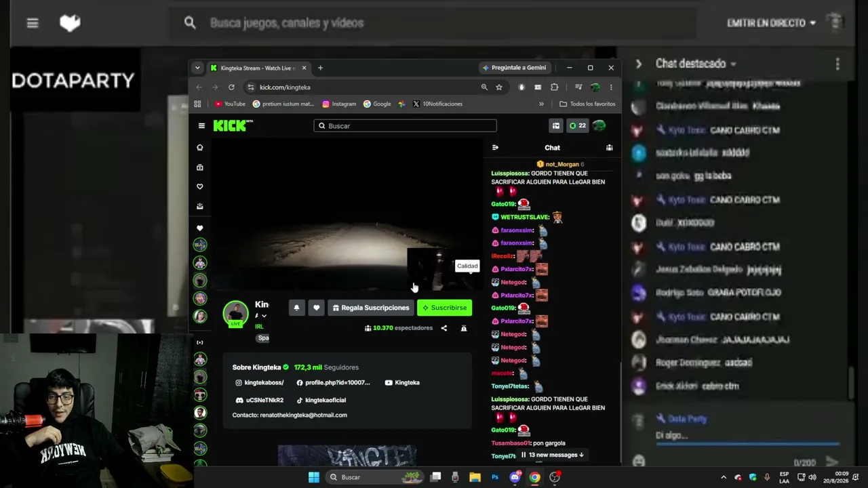Screen dimensions: 868x488
Task: Open the IRL category link
Action: (x=259, y=327)
